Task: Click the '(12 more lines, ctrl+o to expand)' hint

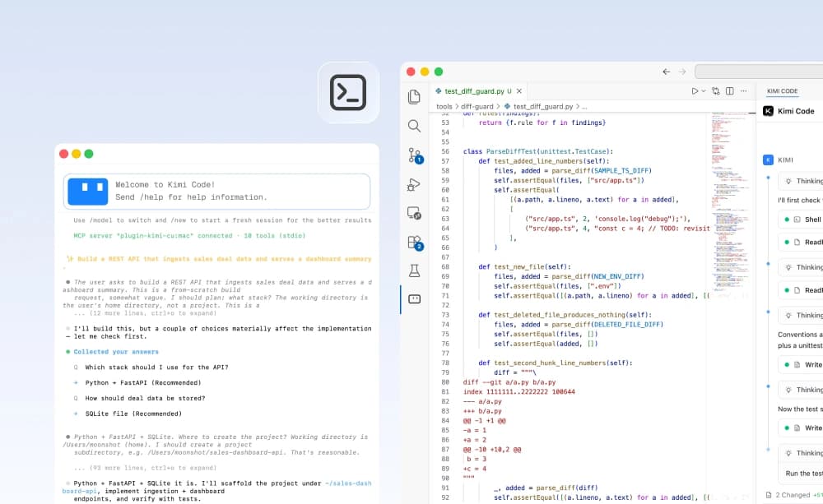Action: click(145, 313)
